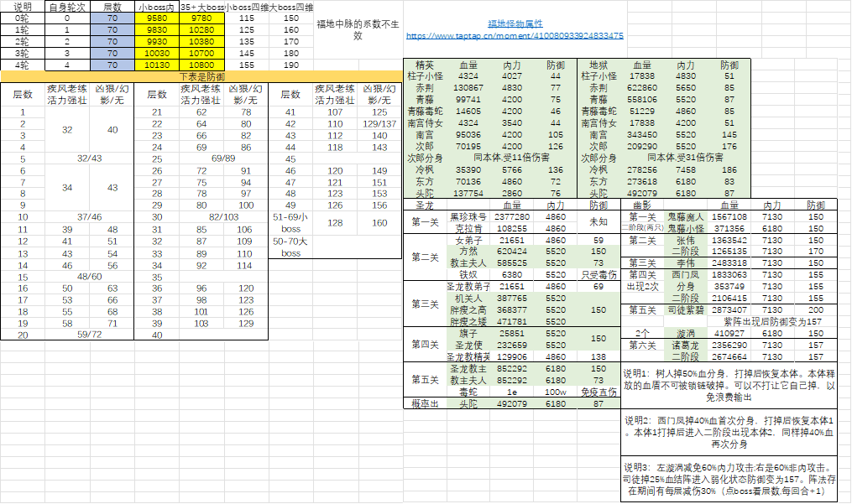Select the 幽影 section header

pyautogui.click(x=642, y=205)
